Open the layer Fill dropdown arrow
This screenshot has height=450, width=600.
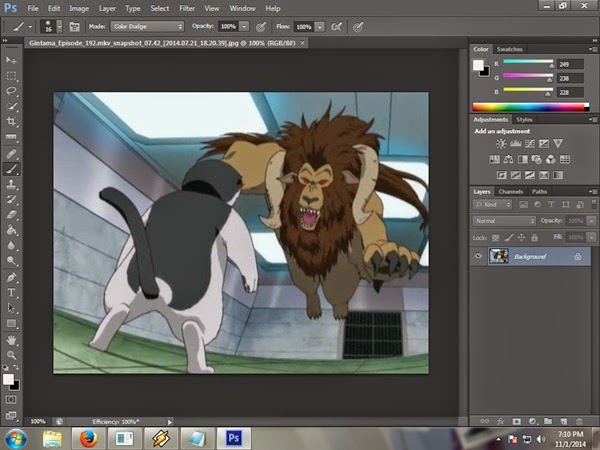(592, 237)
